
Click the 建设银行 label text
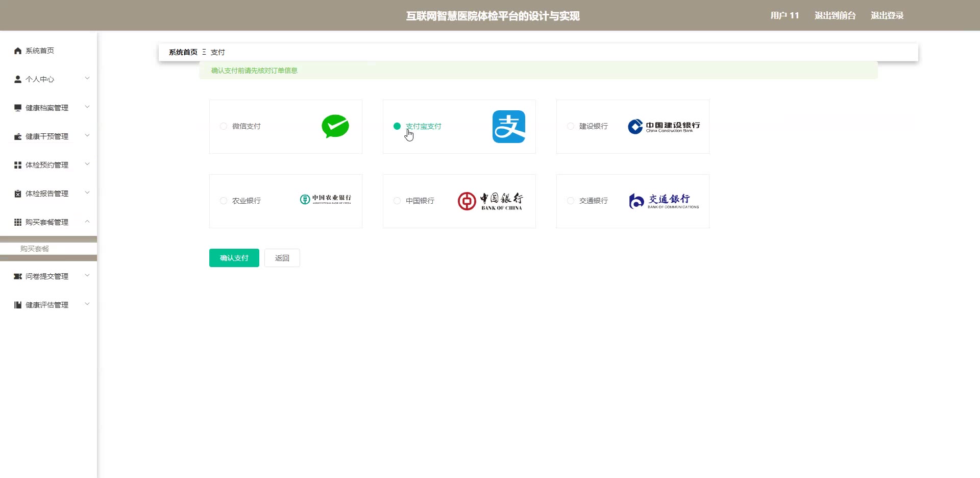click(x=594, y=126)
